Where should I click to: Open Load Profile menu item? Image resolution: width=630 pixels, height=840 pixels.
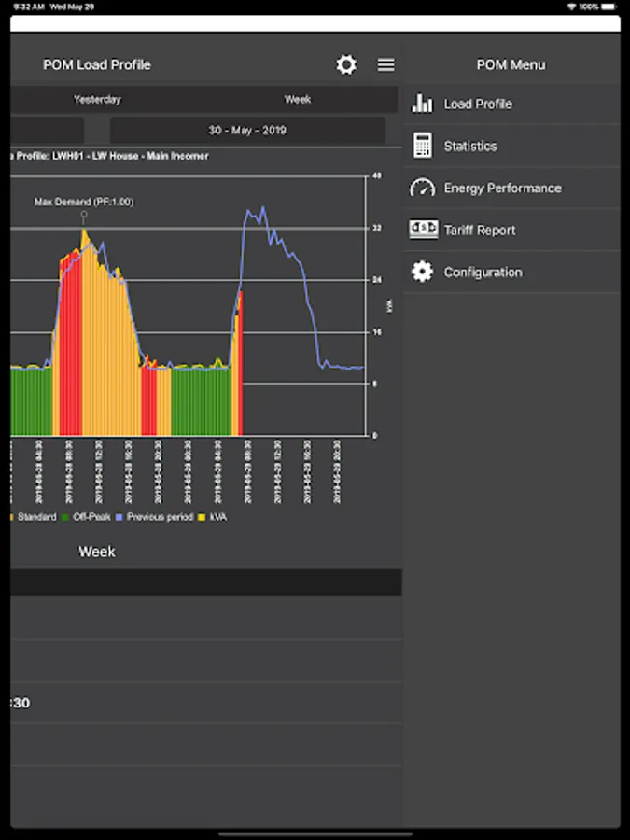[x=511, y=104]
